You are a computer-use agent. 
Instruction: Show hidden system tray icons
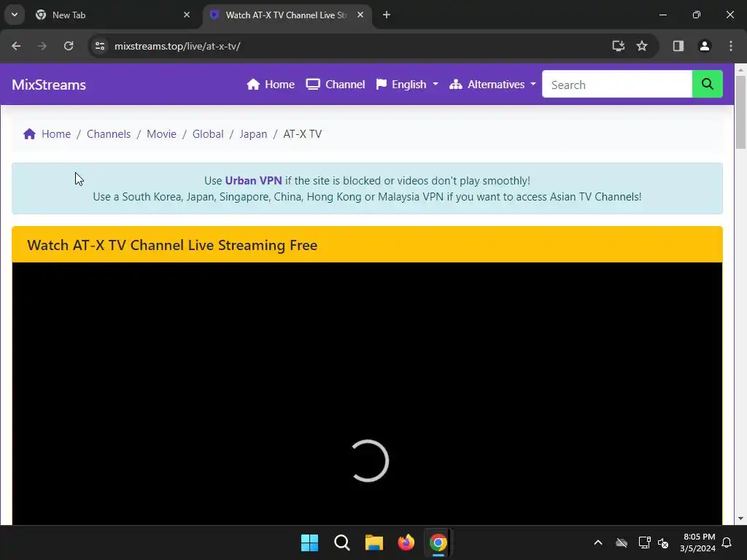click(598, 542)
